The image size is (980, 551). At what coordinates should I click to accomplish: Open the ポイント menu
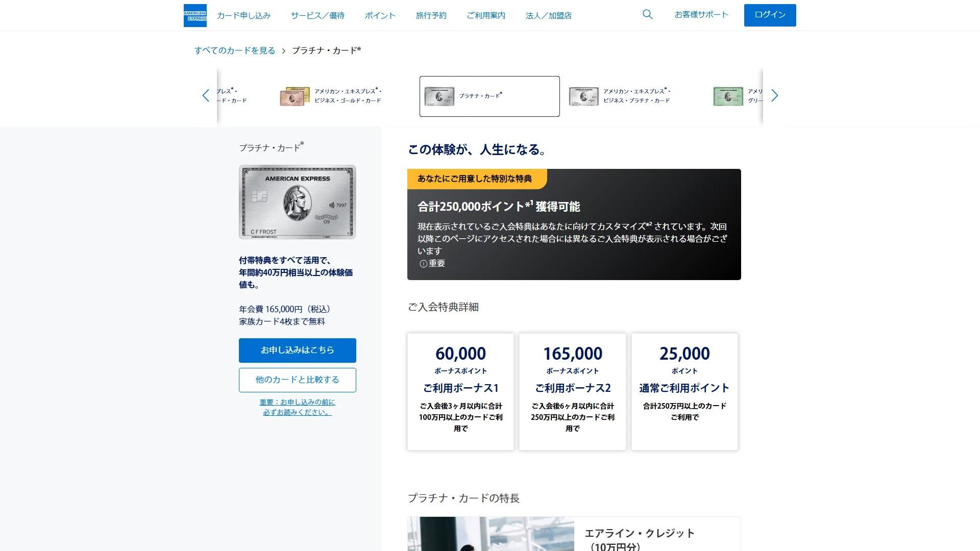coord(380,15)
